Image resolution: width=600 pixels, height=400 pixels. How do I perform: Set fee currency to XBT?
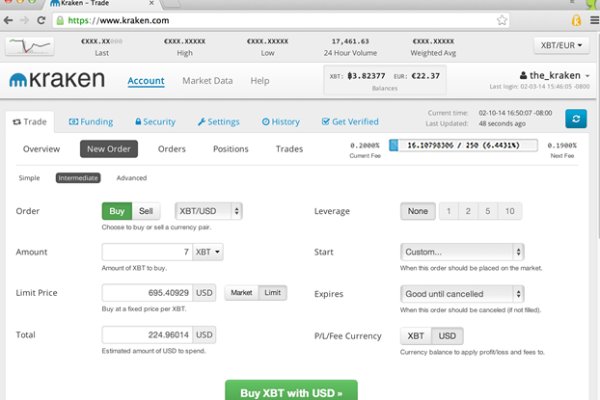(416, 336)
